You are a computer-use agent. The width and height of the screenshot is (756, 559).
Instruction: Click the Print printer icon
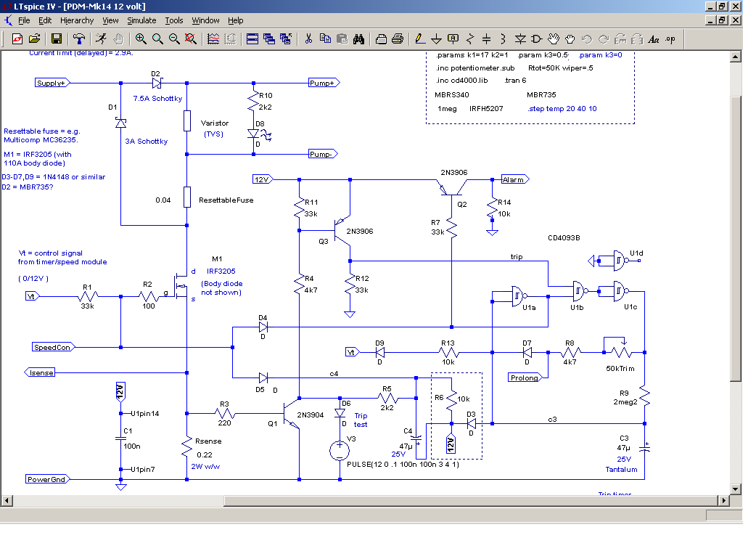398,39
